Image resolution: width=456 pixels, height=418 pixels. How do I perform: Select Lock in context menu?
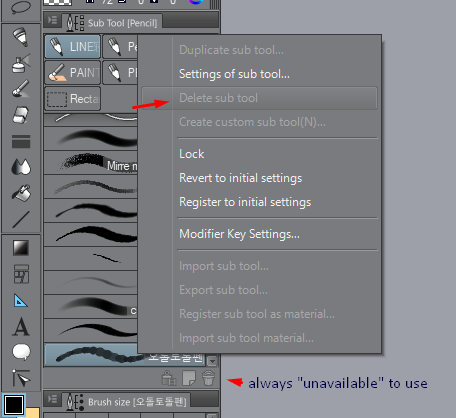click(192, 154)
